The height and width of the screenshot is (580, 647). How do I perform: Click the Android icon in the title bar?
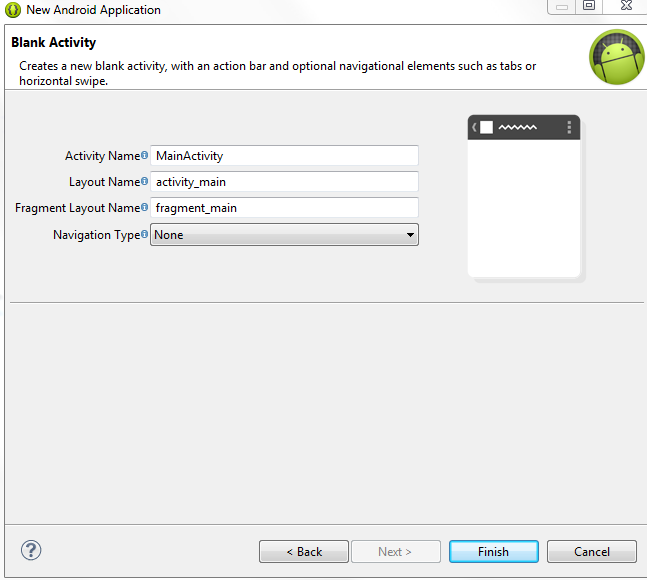tap(13, 10)
